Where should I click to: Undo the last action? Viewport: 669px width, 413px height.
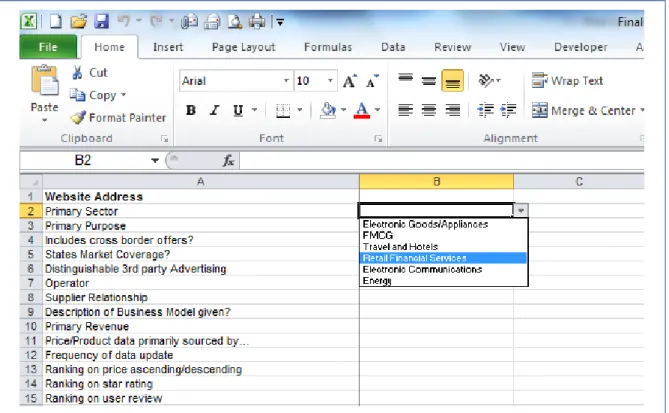(x=124, y=21)
